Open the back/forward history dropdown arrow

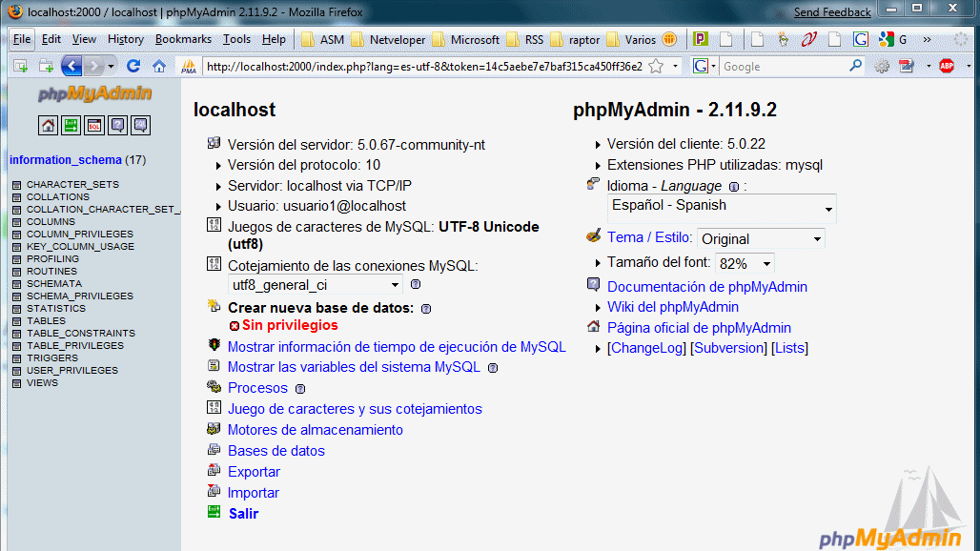[x=111, y=66]
